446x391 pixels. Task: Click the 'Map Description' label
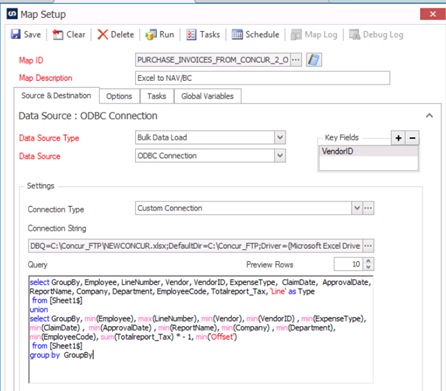(46, 78)
